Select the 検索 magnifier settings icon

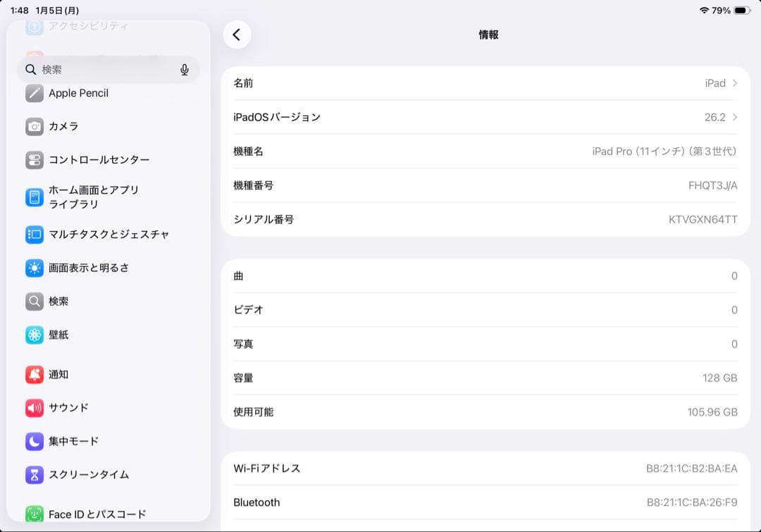[x=34, y=301]
